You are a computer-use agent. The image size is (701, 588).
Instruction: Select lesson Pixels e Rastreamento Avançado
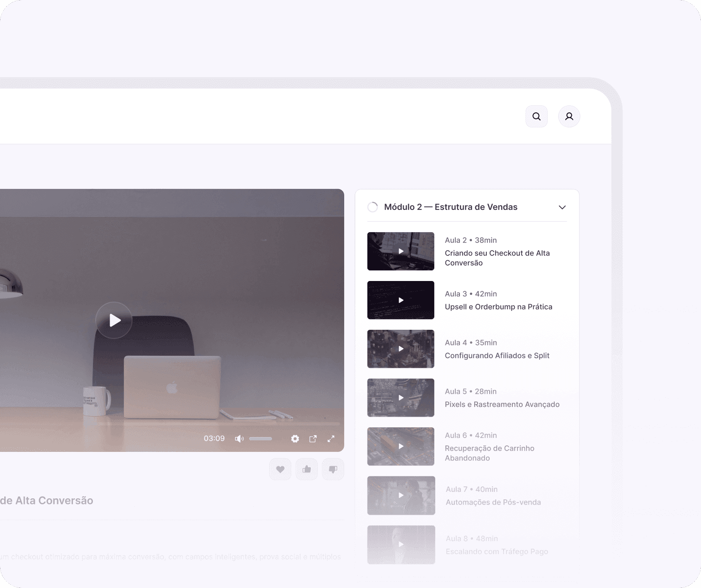click(502, 405)
